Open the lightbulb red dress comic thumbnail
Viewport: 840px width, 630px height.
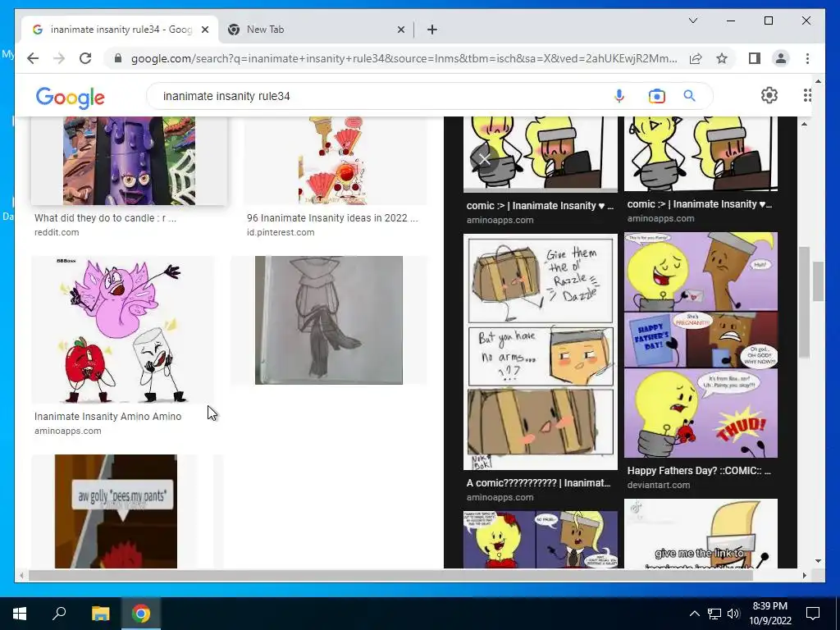(540, 540)
